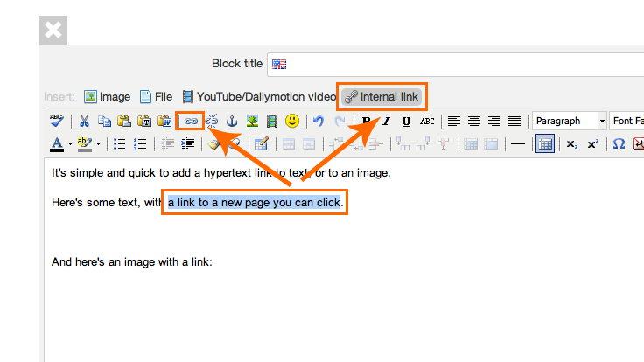Insert a special character with Omega icon
644x362 pixels.
tap(619, 143)
